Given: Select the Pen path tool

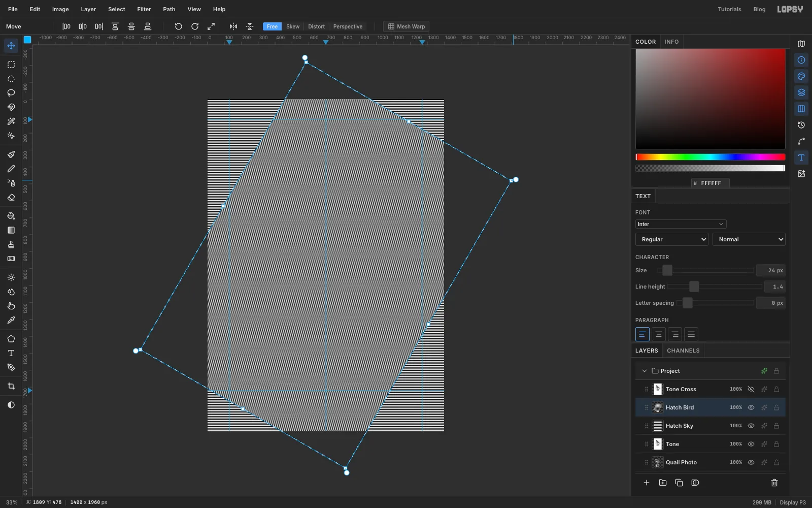Looking at the screenshot, I should point(11,367).
